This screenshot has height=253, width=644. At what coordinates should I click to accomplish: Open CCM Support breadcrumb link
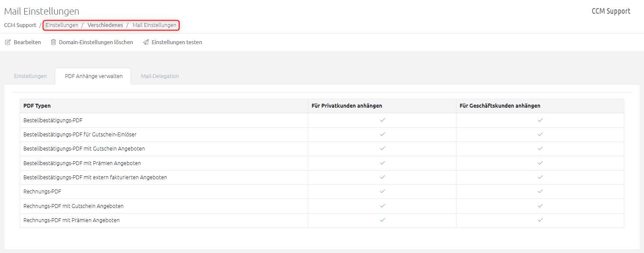click(20, 25)
